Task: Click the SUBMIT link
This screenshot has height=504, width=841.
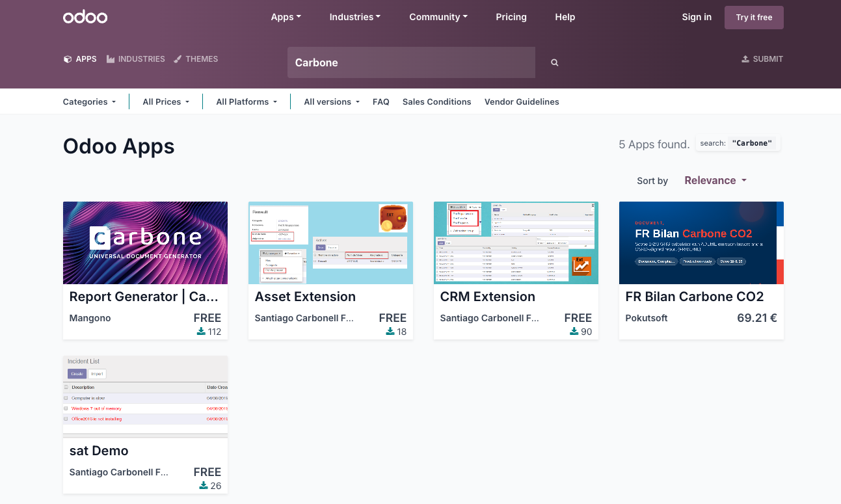Action: point(762,59)
